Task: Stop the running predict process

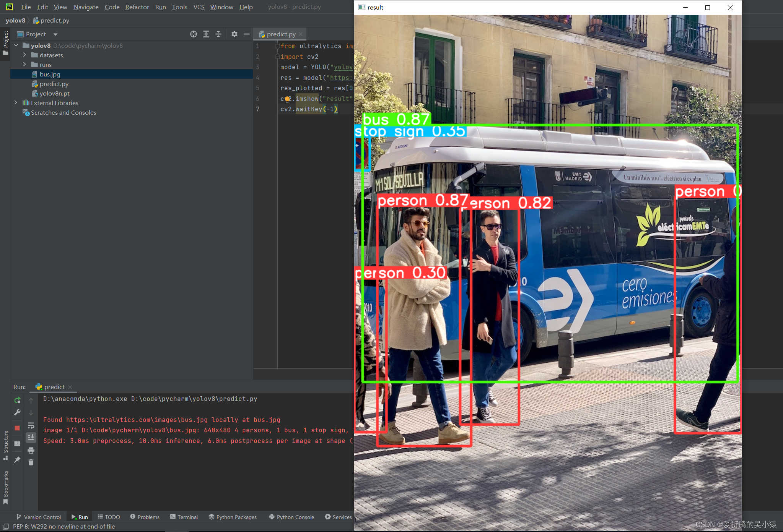Action: pyautogui.click(x=17, y=428)
